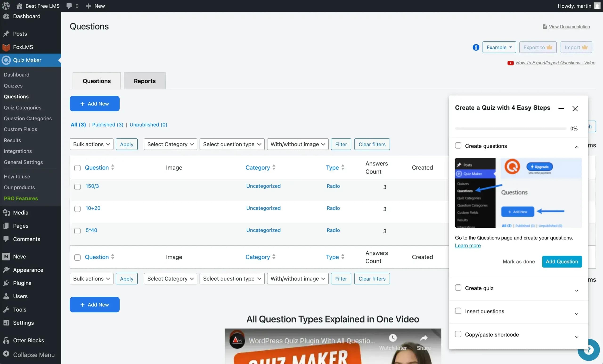Click the top Add New button
The image size is (603, 364).
[94, 103]
